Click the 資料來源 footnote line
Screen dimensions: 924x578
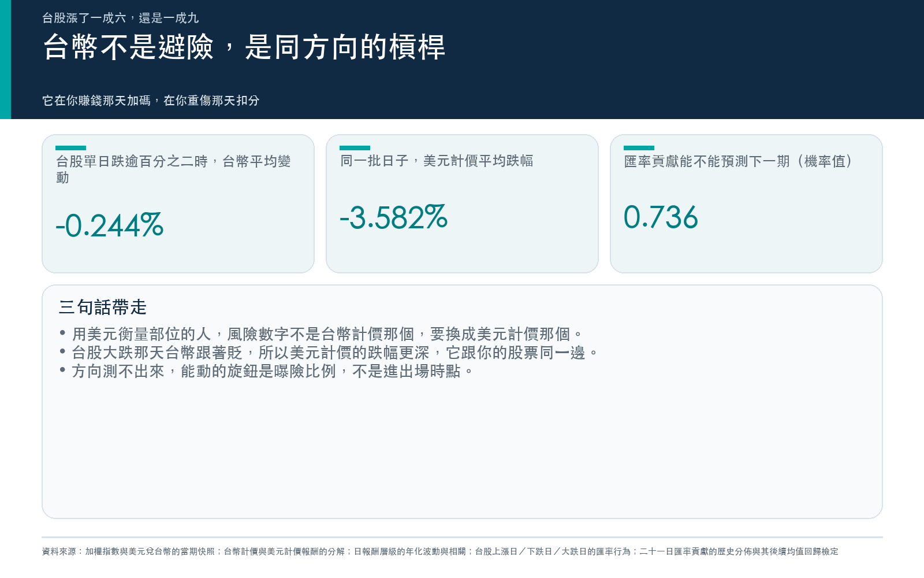click(x=440, y=551)
